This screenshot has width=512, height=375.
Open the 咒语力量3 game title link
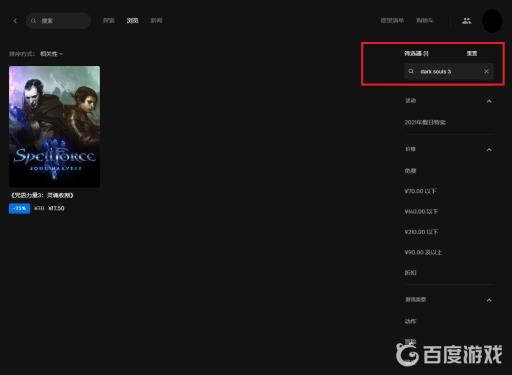(42, 195)
